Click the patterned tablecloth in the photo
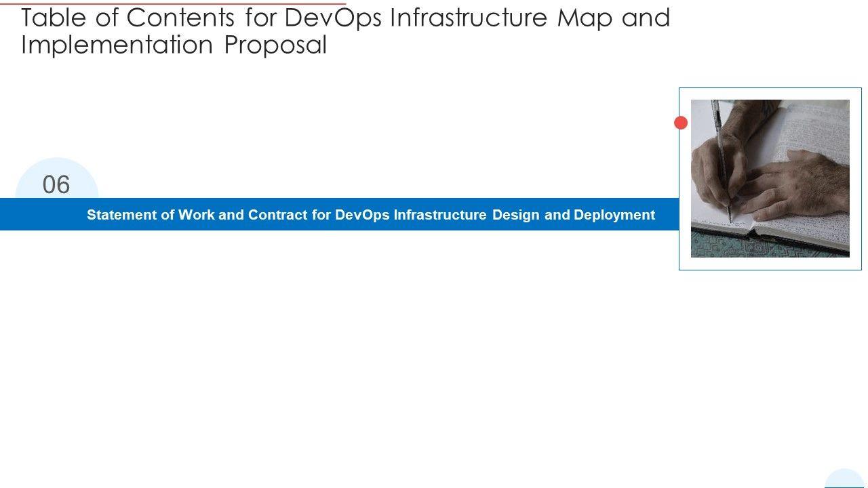This screenshot has height=488, width=868. click(x=746, y=247)
